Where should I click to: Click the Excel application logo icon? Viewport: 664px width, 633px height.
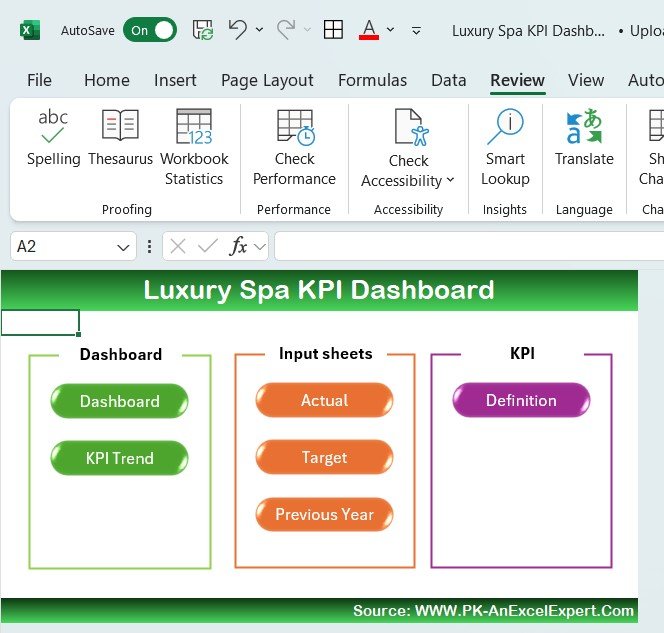30,30
